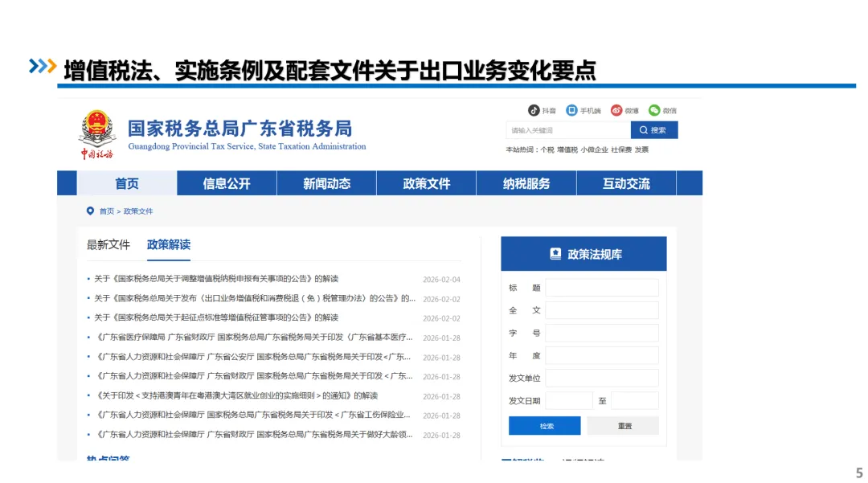Click the China Tax emblem logo
The width and height of the screenshot is (868, 483).
point(97,134)
